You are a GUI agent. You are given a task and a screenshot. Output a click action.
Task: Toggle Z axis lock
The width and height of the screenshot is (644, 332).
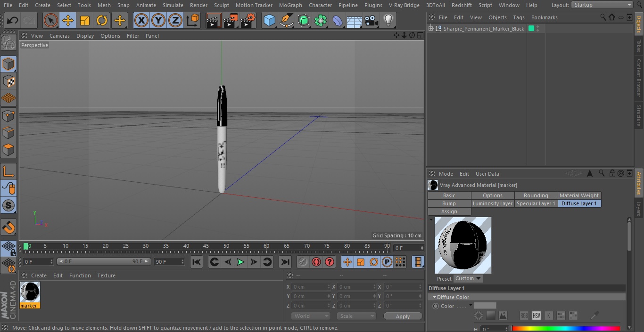coord(175,20)
